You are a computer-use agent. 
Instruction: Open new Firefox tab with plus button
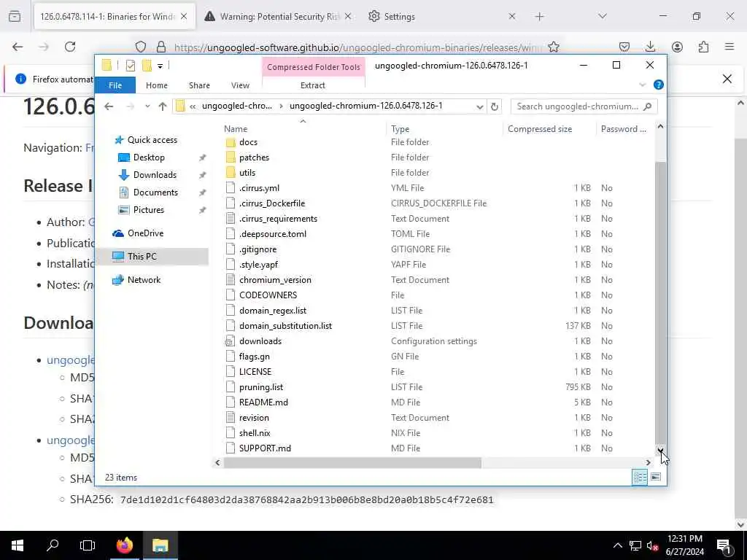pyautogui.click(x=539, y=17)
